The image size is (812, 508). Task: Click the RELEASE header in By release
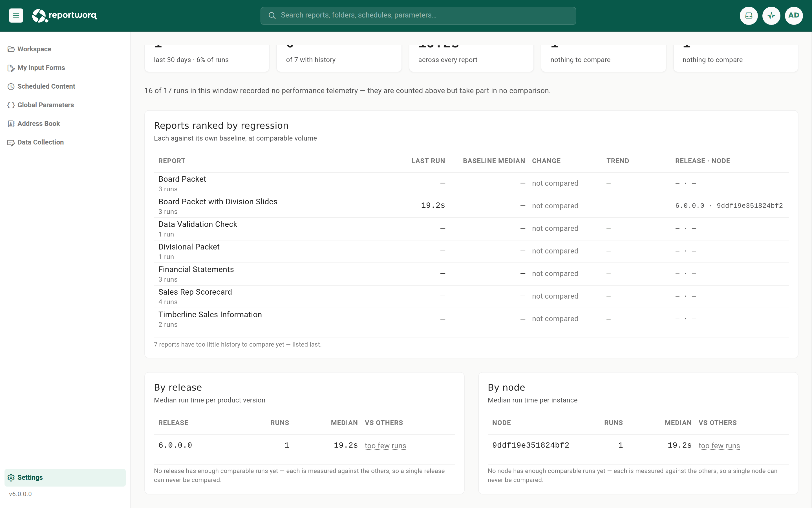coord(173,423)
